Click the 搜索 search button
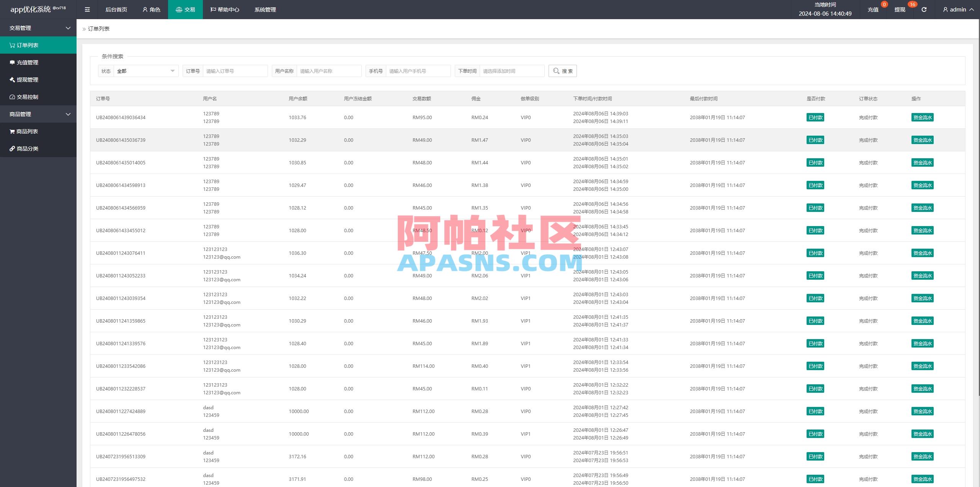980x487 pixels. tap(562, 71)
